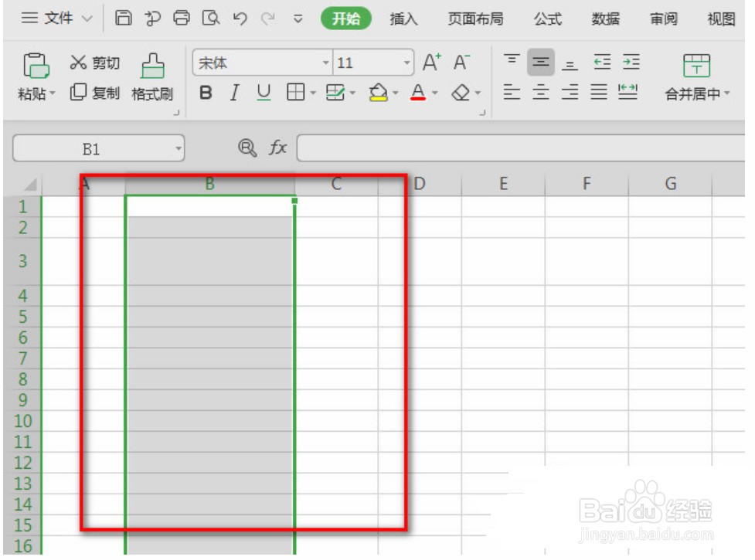This screenshot has height=560, width=755.
Task: Increase the font size with A+ icon
Action: pyautogui.click(x=430, y=63)
